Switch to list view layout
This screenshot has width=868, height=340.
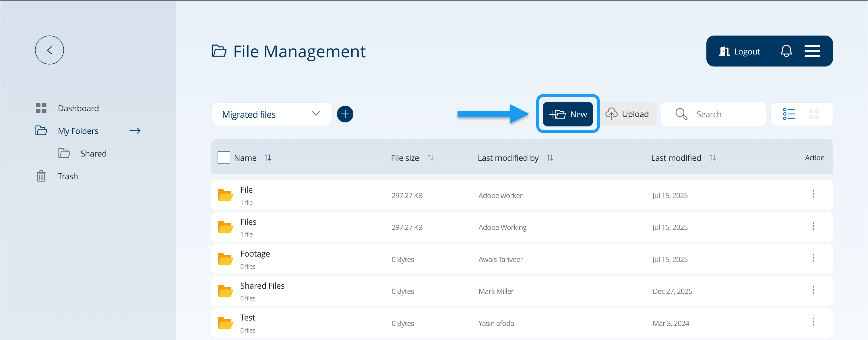pyautogui.click(x=789, y=114)
